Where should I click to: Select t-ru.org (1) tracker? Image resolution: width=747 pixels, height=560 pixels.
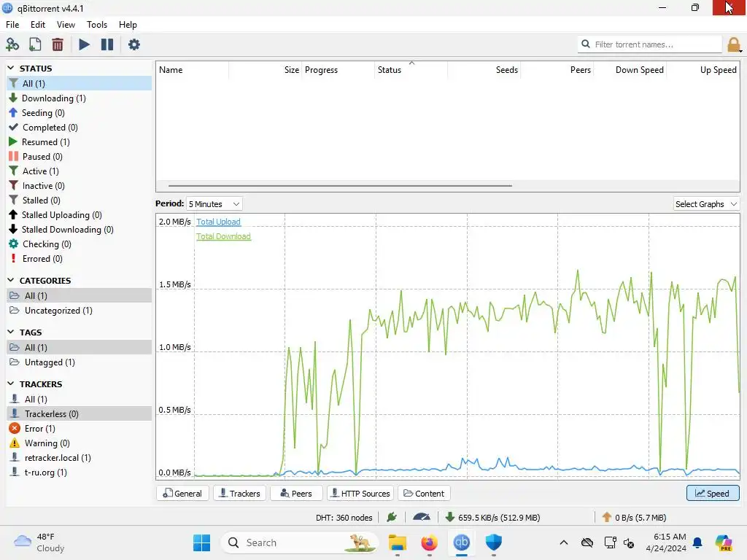pos(79,472)
